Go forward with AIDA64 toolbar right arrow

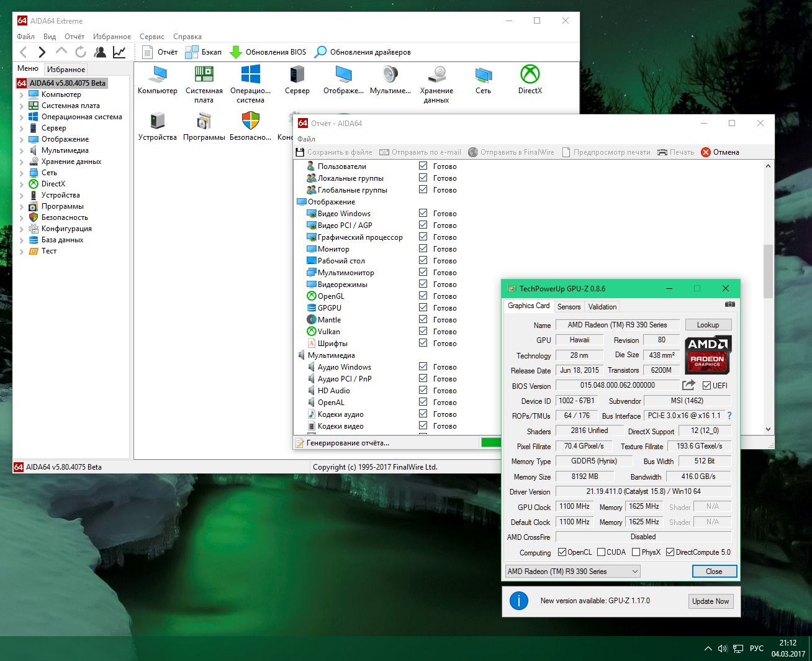click(42, 52)
